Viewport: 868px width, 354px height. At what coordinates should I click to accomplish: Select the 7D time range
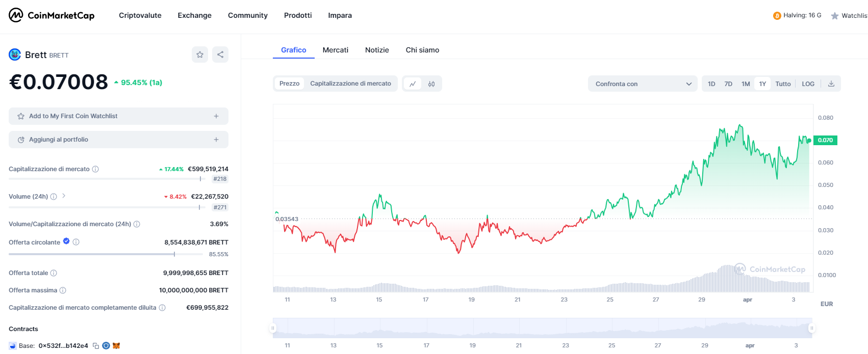pos(728,84)
